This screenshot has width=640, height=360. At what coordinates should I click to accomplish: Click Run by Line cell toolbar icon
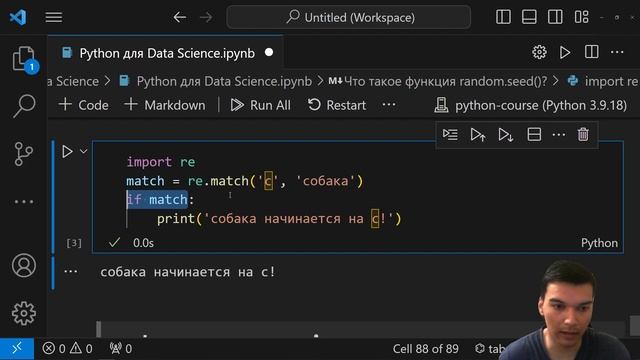coord(450,134)
